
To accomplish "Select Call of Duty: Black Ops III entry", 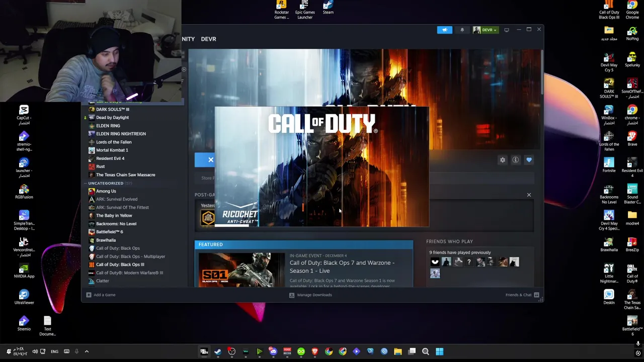I will pos(120,264).
